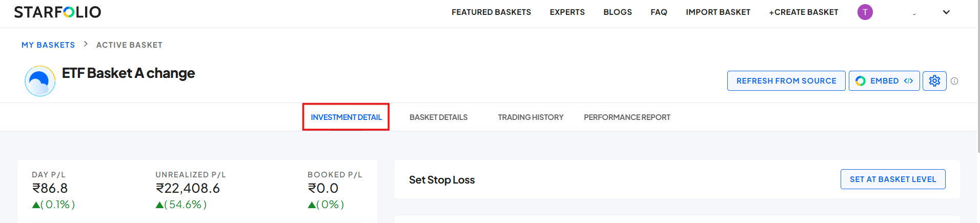Screen dimensions: 980x223
Task: Select the Performance Report tab
Action: tap(627, 117)
